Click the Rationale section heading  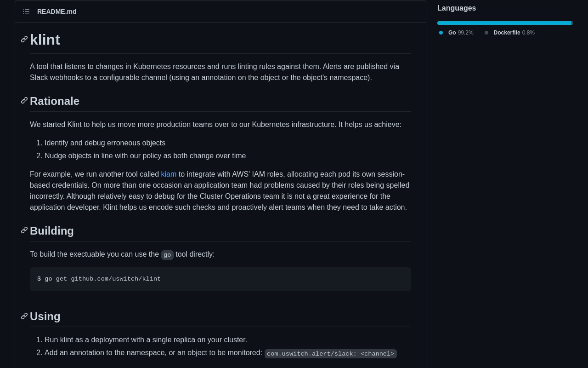tap(55, 101)
